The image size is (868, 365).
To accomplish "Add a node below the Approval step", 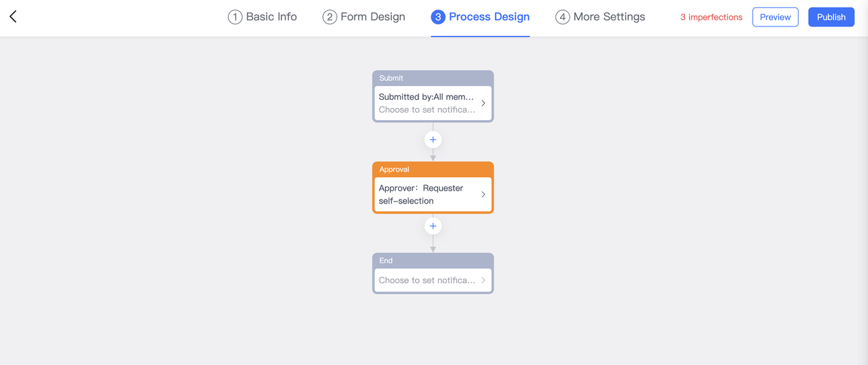I will tap(433, 226).
